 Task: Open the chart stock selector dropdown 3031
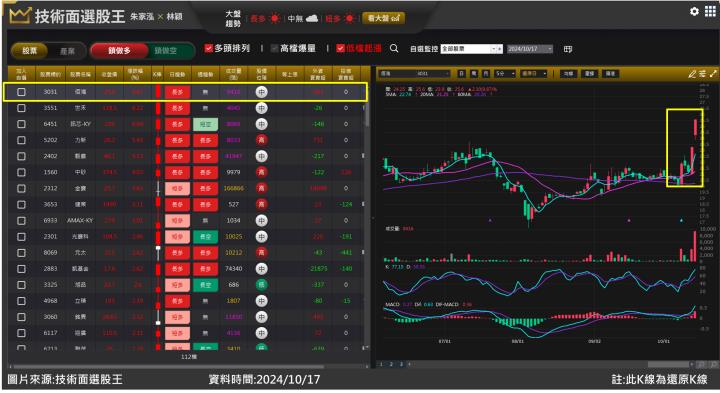(x=415, y=73)
